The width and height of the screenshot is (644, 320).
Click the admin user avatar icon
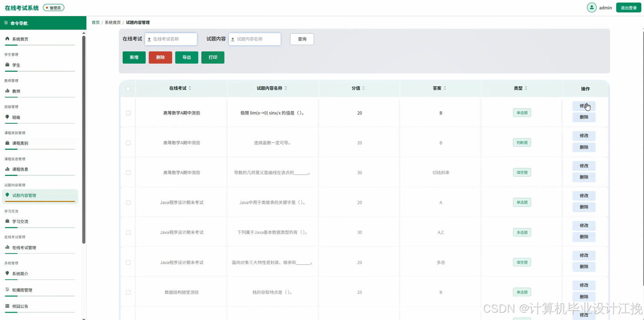click(x=591, y=8)
